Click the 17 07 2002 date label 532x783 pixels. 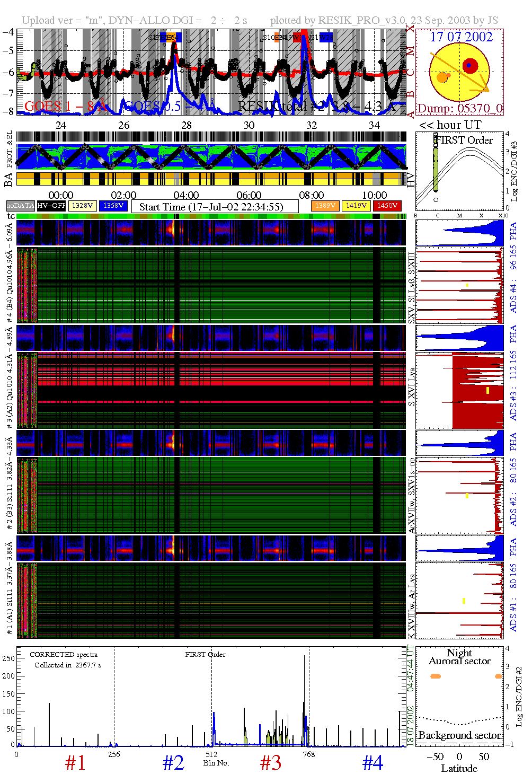[x=461, y=37]
